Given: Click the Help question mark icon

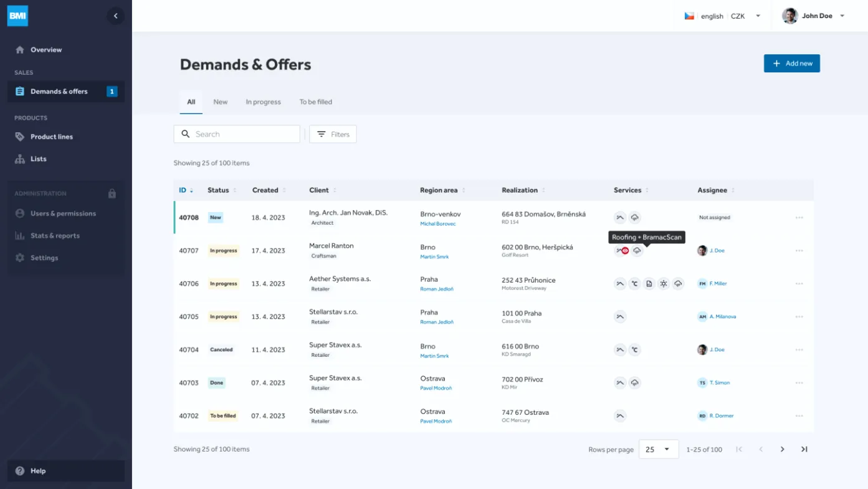Looking at the screenshot, I should click(20, 471).
